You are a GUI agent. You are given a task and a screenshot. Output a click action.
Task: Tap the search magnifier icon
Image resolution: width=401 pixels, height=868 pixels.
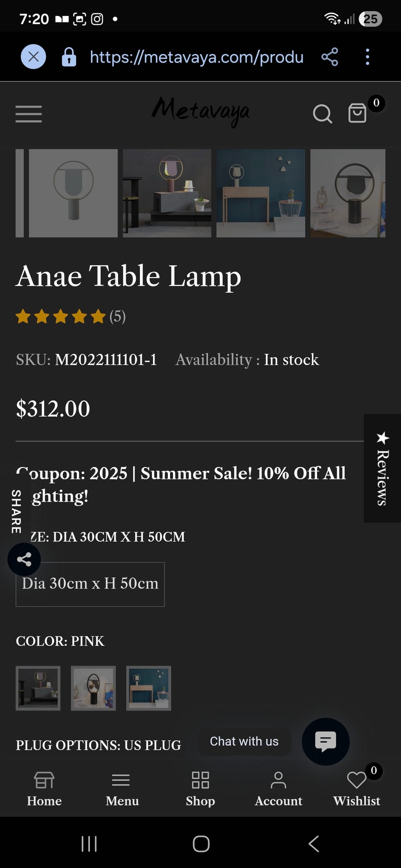coord(322,114)
